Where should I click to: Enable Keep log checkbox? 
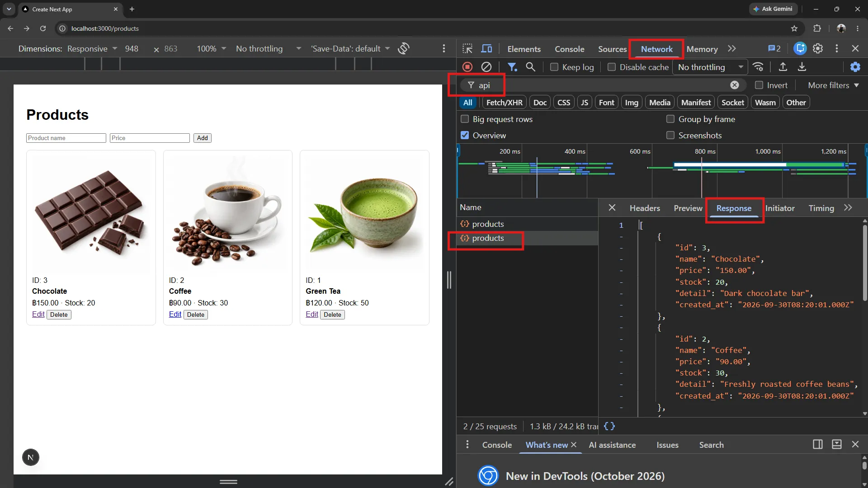click(x=554, y=67)
